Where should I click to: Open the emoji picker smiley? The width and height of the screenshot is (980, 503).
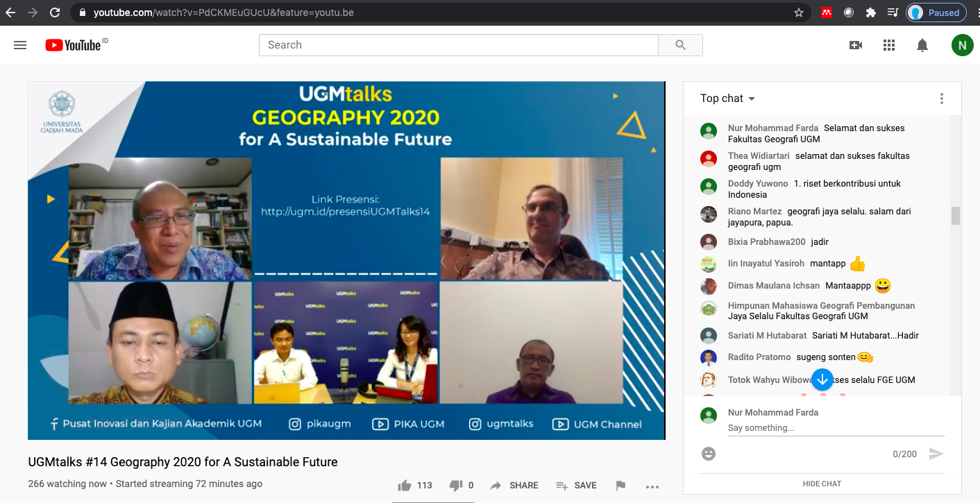[x=709, y=454]
